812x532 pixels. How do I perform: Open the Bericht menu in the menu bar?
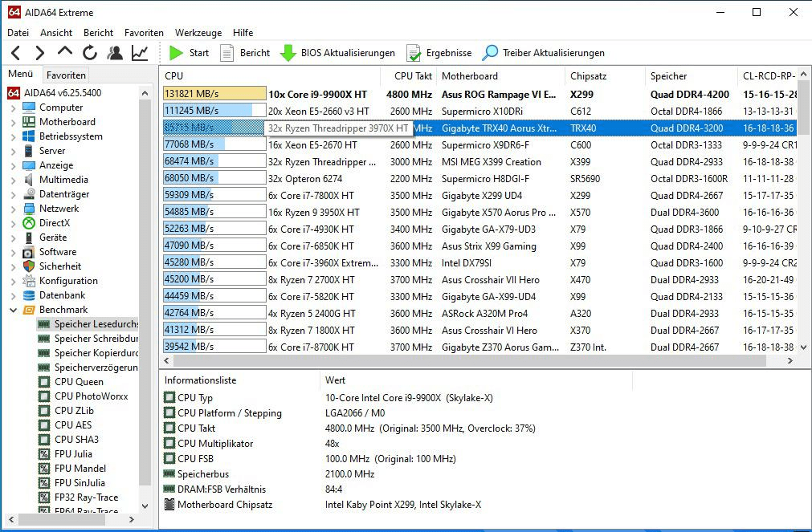99,33
